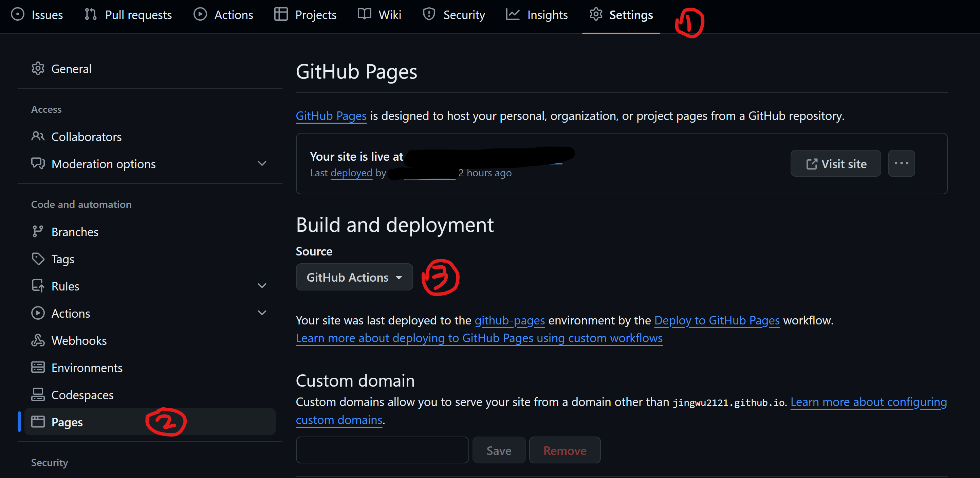Image resolution: width=980 pixels, height=478 pixels.
Task: Open the GitHub Pages documentation link
Action: click(331, 116)
